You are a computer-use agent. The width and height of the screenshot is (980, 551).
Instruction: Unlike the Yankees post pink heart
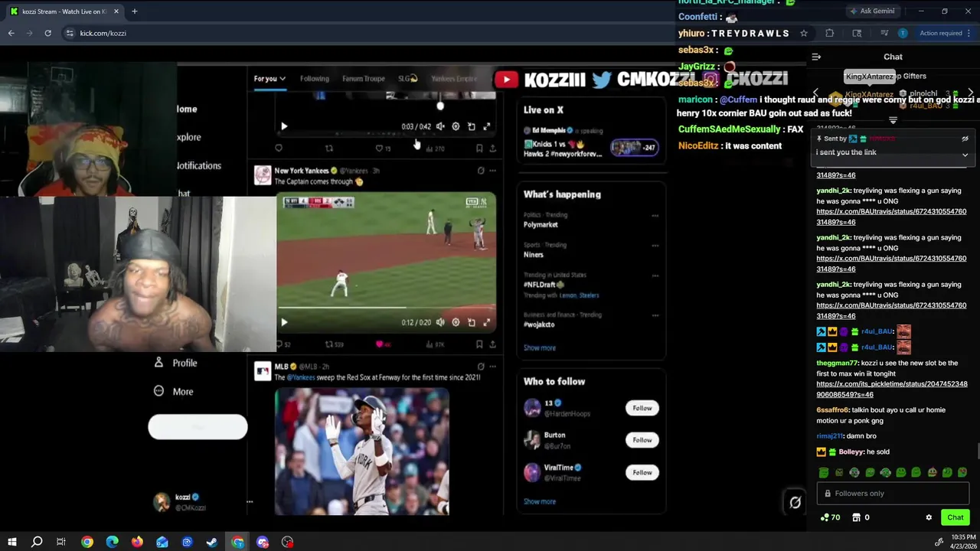pos(379,344)
